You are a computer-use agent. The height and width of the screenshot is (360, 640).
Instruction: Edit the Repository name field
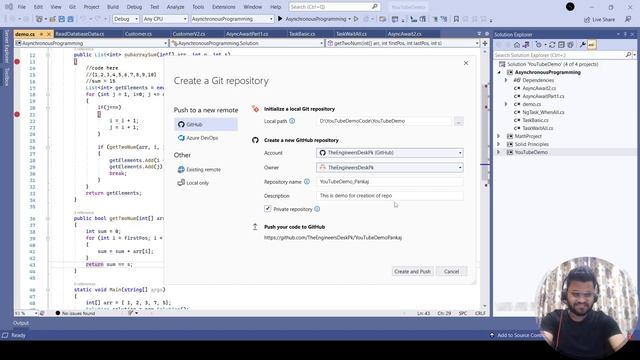390,182
